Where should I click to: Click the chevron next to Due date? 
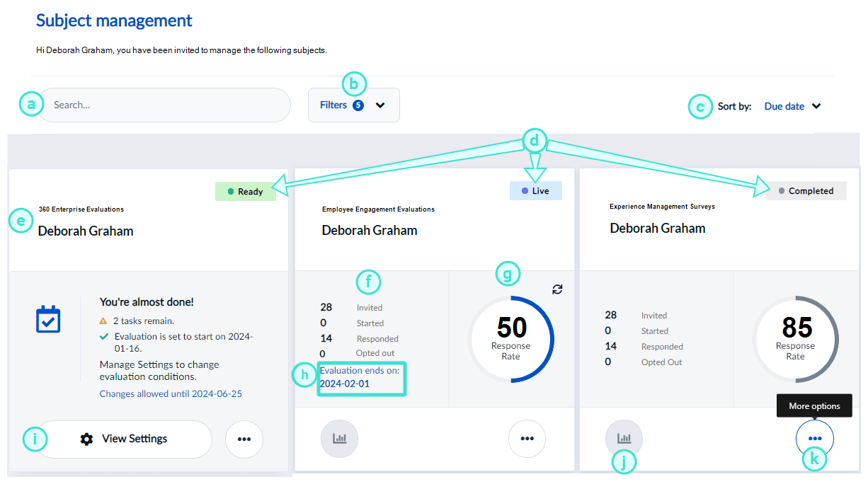click(816, 106)
